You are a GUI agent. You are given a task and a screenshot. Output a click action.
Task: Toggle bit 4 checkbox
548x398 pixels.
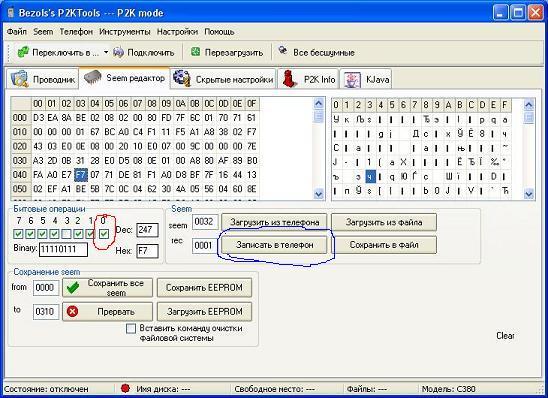coord(54,233)
